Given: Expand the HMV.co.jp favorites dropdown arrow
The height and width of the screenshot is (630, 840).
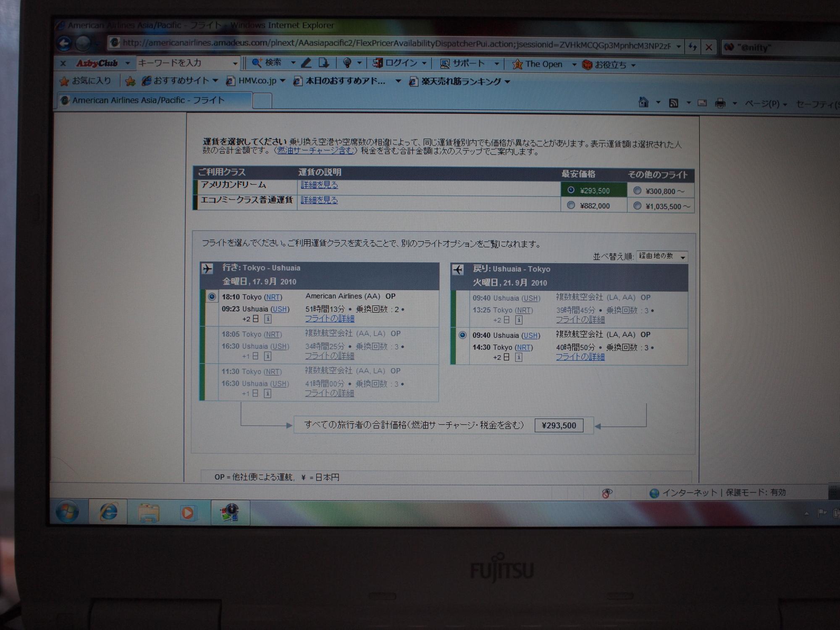Looking at the screenshot, I should coord(282,81).
